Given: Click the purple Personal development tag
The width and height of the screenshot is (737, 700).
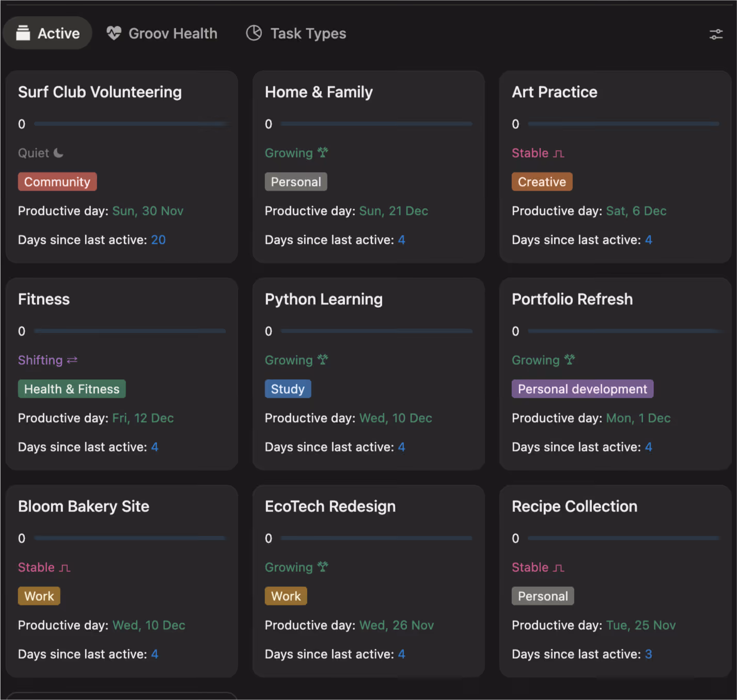Looking at the screenshot, I should tap(583, 389).
